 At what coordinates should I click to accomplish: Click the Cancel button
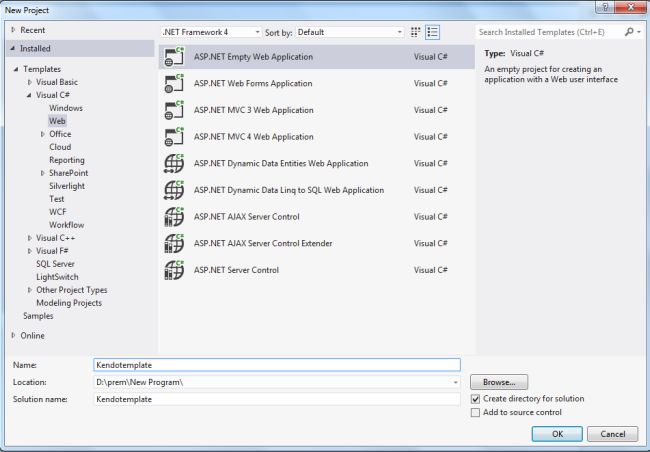612,434
